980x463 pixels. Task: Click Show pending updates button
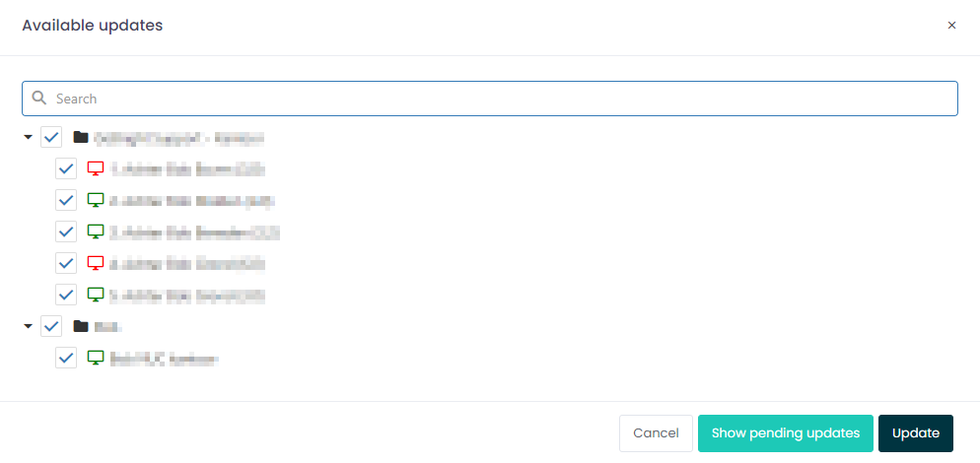coord(786,433)
